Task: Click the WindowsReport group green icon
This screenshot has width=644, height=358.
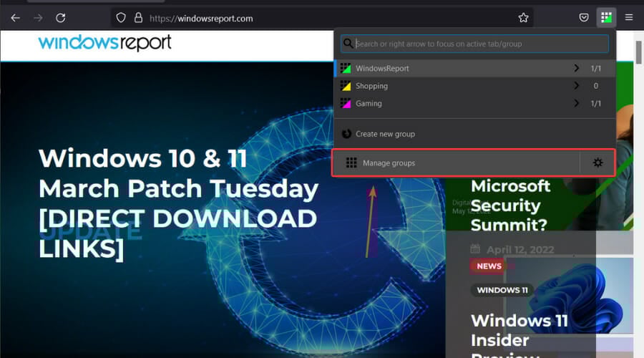Action: [346, 68]
